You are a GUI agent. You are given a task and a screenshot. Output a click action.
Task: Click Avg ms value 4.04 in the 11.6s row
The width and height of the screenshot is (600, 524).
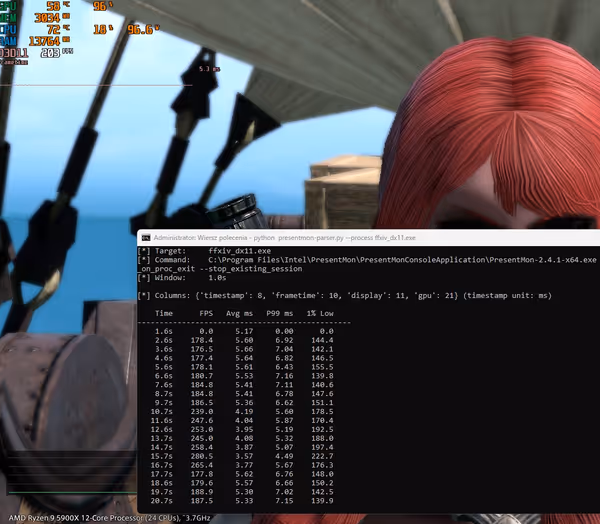(x=244, y=420)
